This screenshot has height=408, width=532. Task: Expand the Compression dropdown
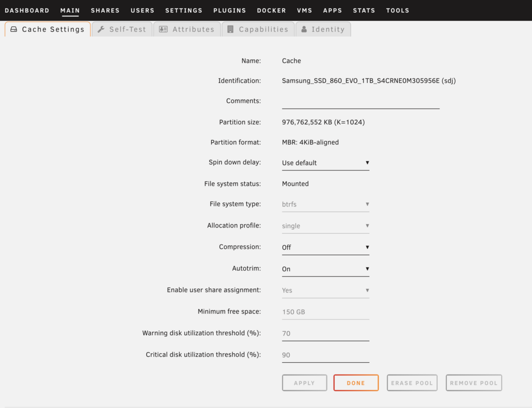tap(326, 247)
